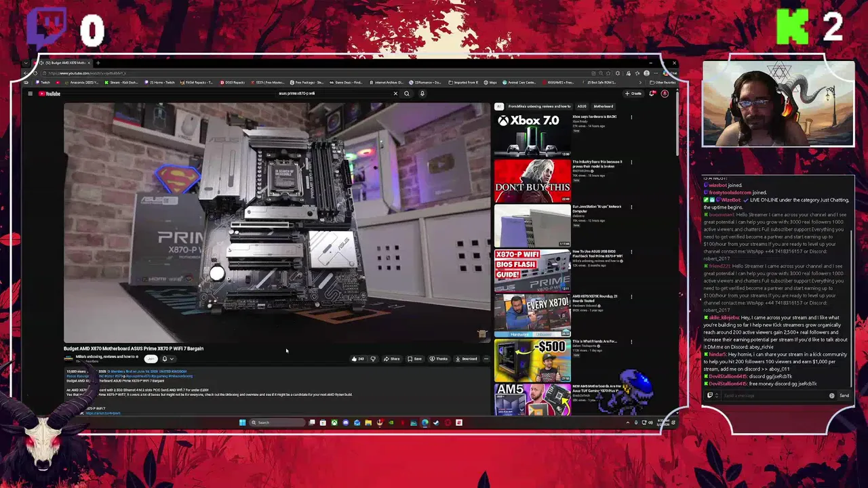Open Task View on taskbar
The height and width of the screenshot is (488, 868).
(x=312, y=422)
